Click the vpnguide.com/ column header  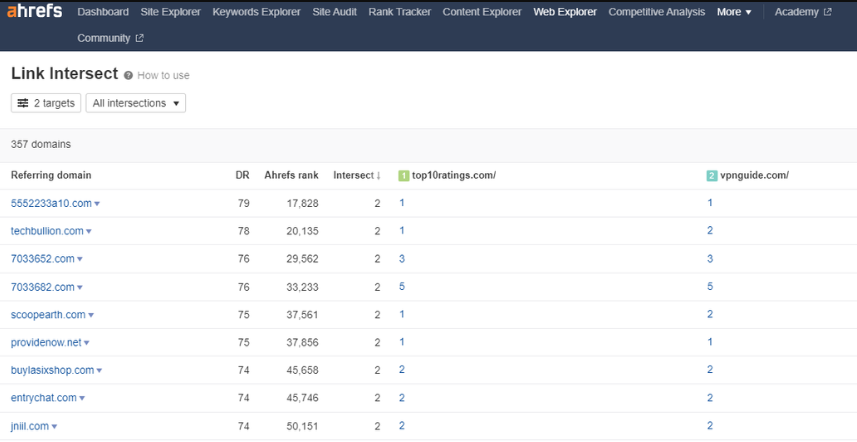pyautogui.click(x=754, y=175)
